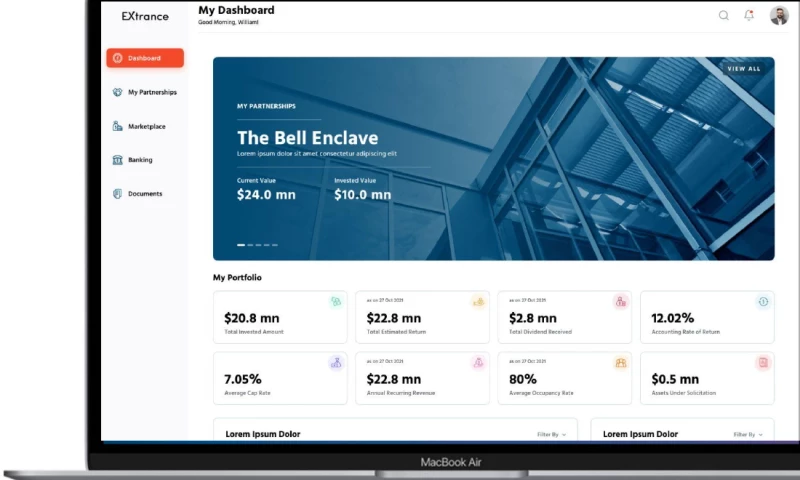Click the Marketplace building icon

pyautogui.click(x=117, y=126)
